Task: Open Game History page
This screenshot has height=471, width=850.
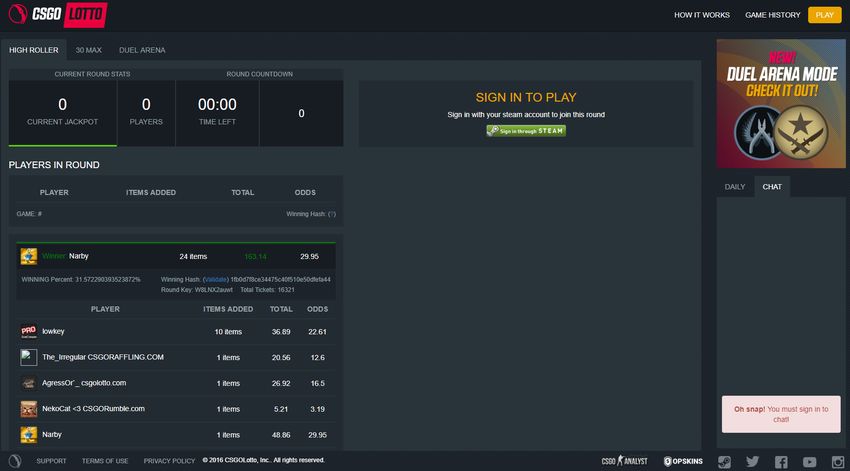Action: [x=772, y=15]
